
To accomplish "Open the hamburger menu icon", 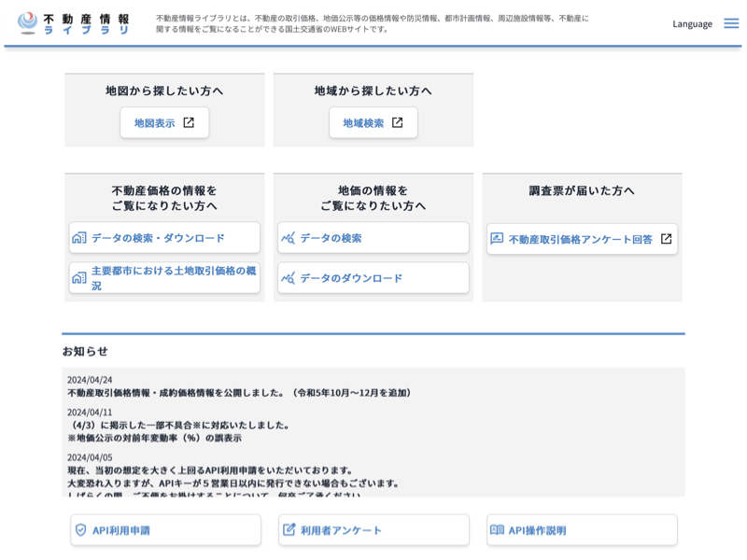I will tap(731, 23).
